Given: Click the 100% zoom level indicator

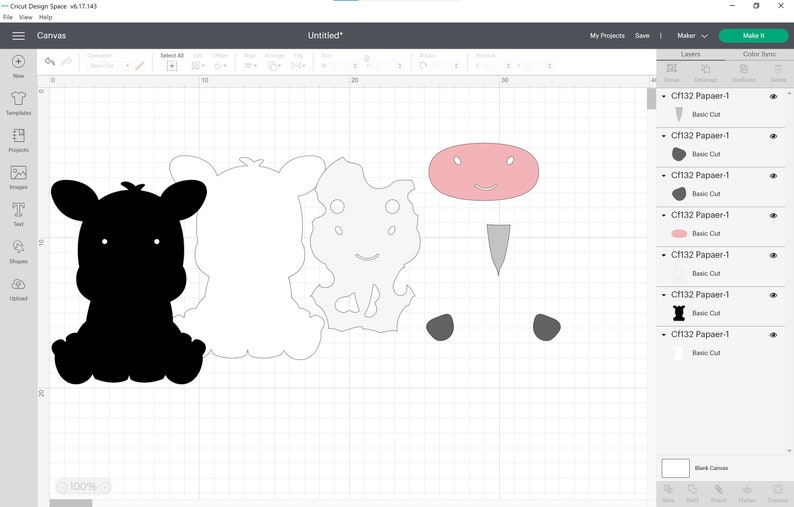Looking at the screenshot, I should coord(83,487).
